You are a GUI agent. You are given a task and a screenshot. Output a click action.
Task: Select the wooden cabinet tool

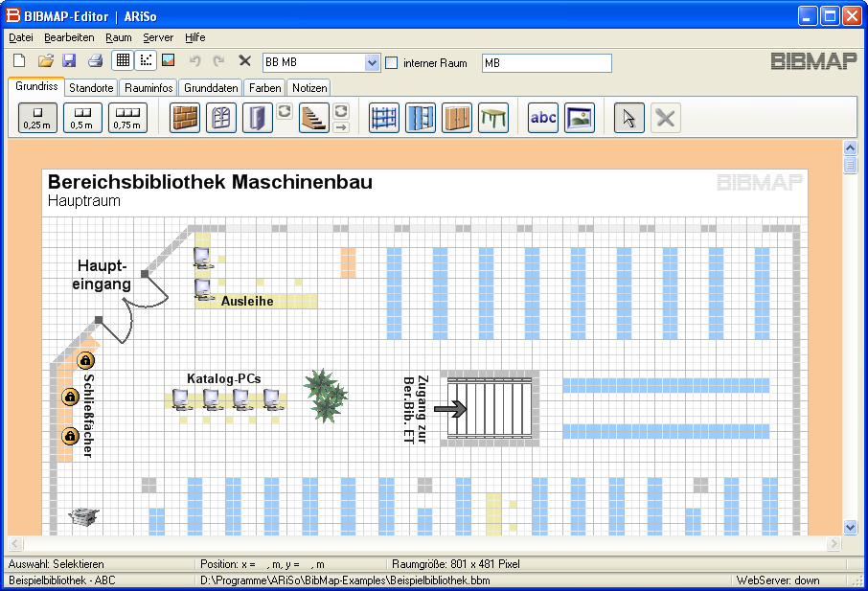coord(457,118)
